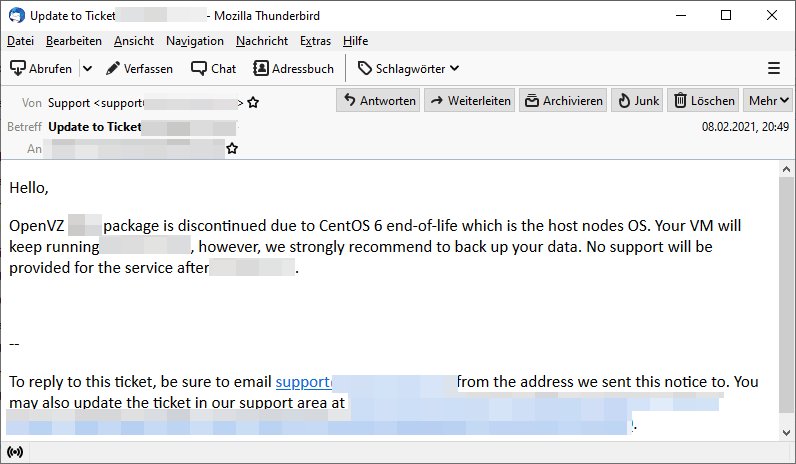796x464 pixels.
Task: Open the Navigation menu
Action: click(x=194, y=41)
